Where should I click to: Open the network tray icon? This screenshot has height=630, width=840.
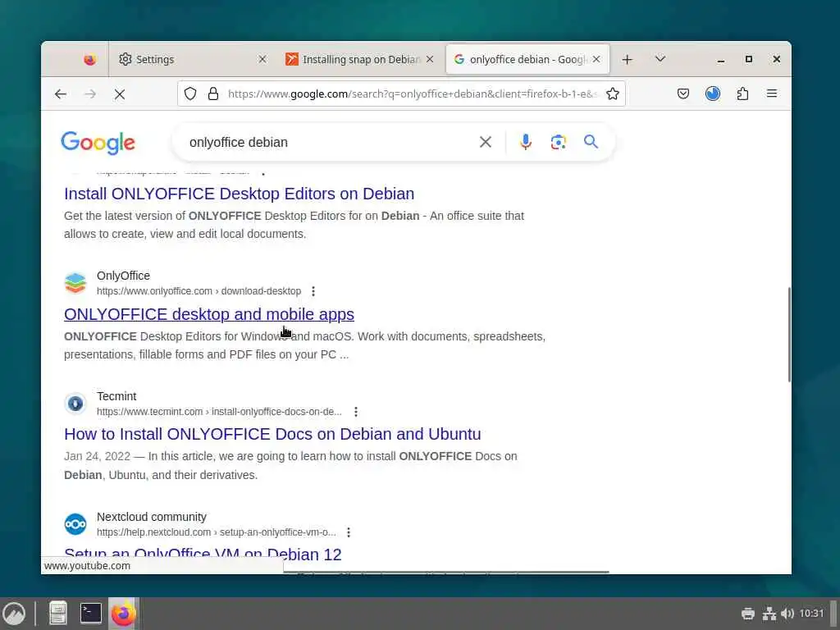coord(769,614)
